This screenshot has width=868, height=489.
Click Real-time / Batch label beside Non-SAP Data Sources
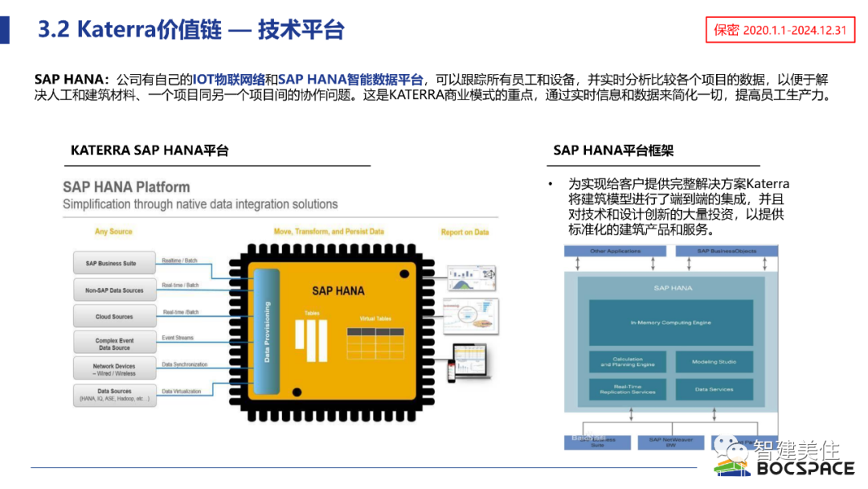click(181, 286)
